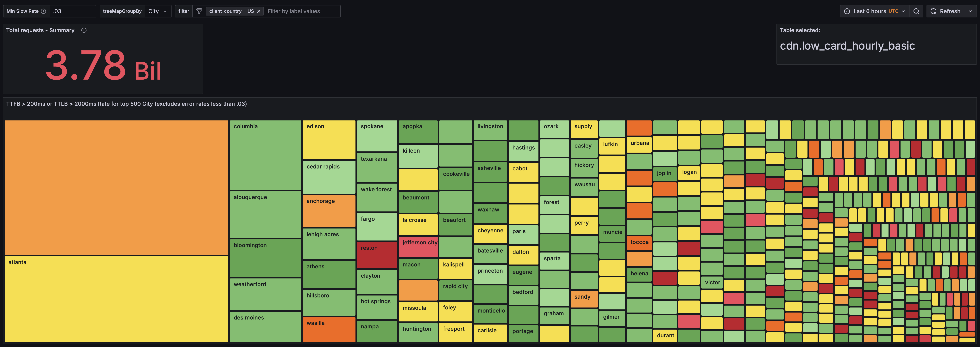Screen dimensions: 980x347
Task: Select the asheville treemap tile
Action: (490, 172)
